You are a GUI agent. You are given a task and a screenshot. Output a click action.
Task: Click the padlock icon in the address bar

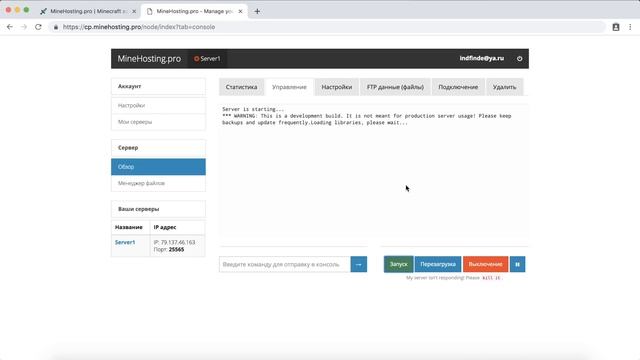56,27
